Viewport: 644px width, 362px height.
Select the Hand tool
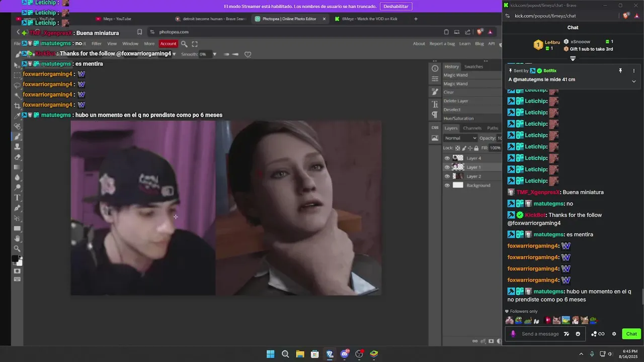click(x=17, y=238)
